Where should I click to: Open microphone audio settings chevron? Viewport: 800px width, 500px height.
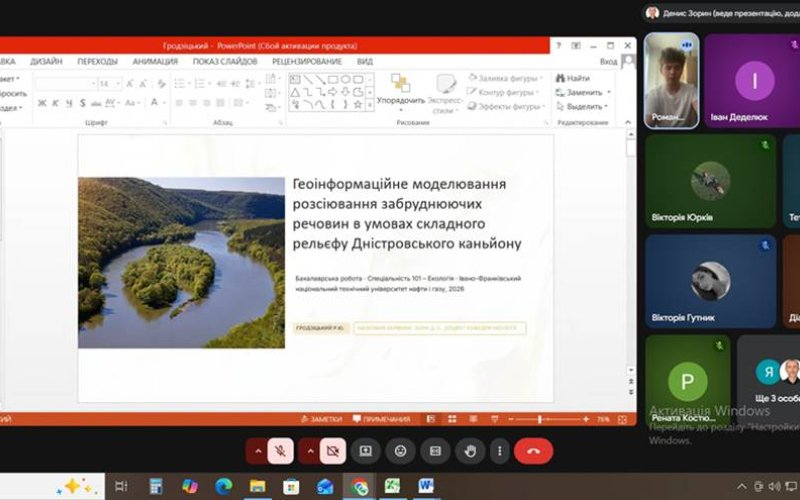[258, 451]
